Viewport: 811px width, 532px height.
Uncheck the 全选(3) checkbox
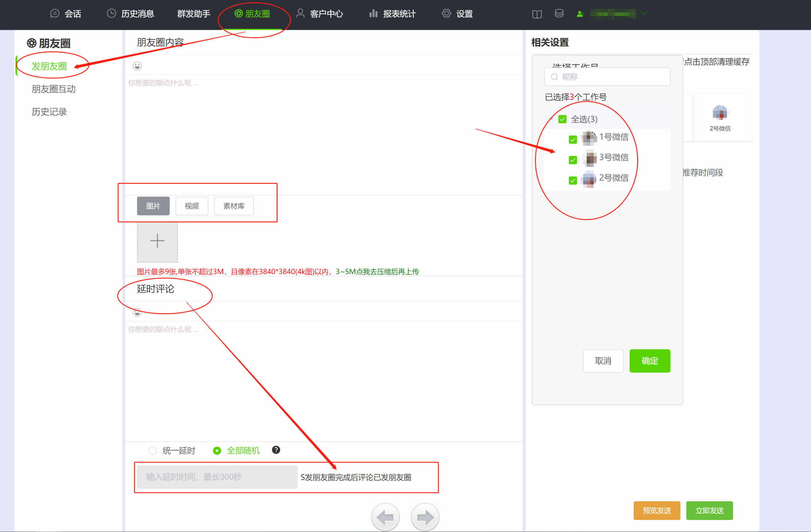coord(562,119)
